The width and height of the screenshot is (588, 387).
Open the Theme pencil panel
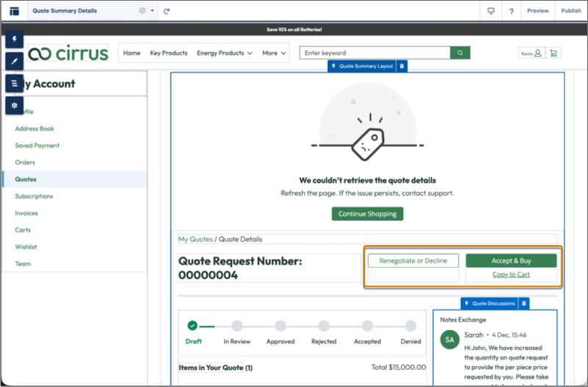[x=15, y=61]
